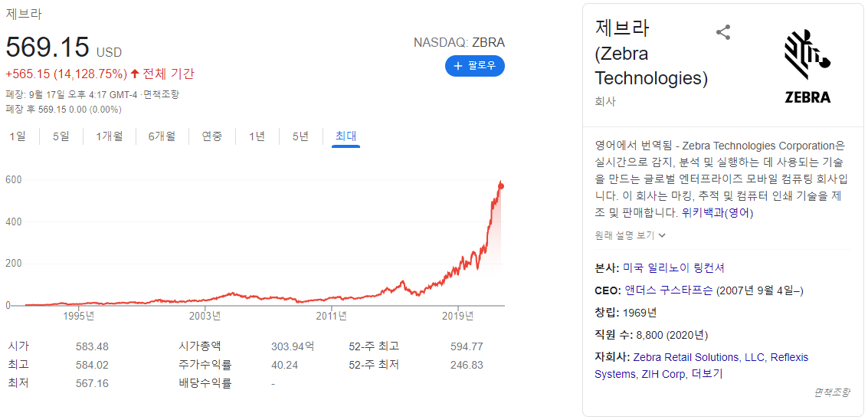Select the 5년 time range tab
This screenshot has width=868, height=420.
click(300, 136)
